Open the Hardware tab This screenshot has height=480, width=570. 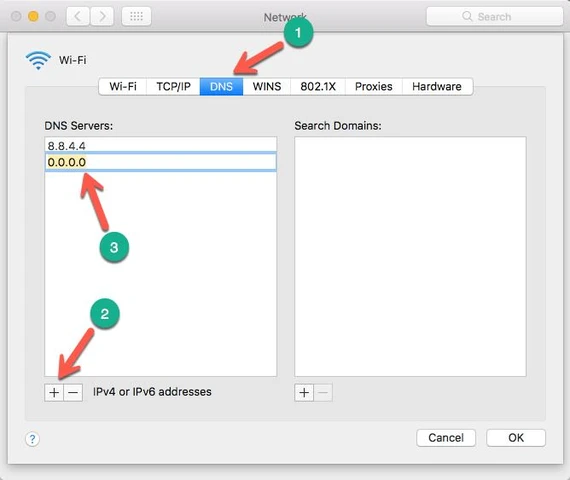click(x=437, y=87)
